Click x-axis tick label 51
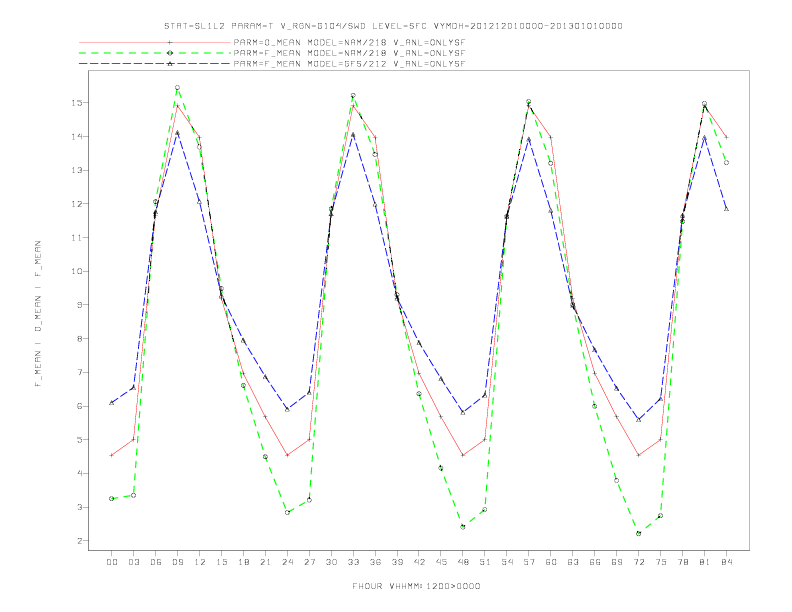This screenshot has height=612, width=792. coord(485,562)
